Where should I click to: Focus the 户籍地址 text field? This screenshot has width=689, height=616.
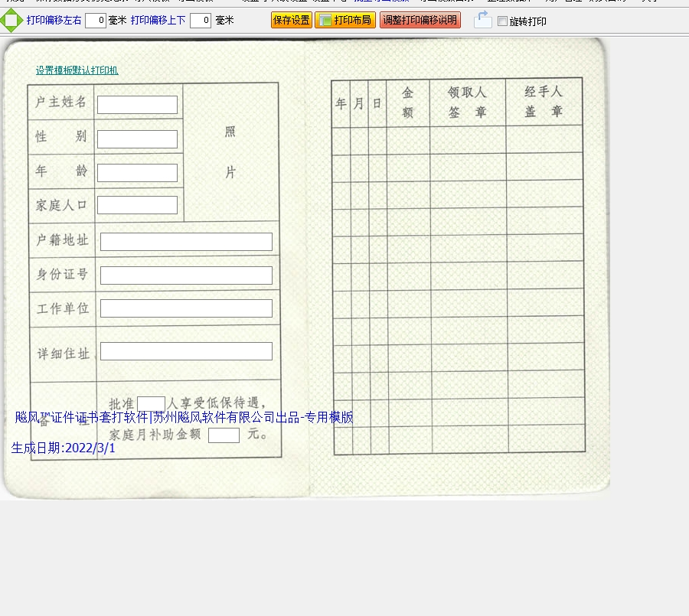coord(186,242)
